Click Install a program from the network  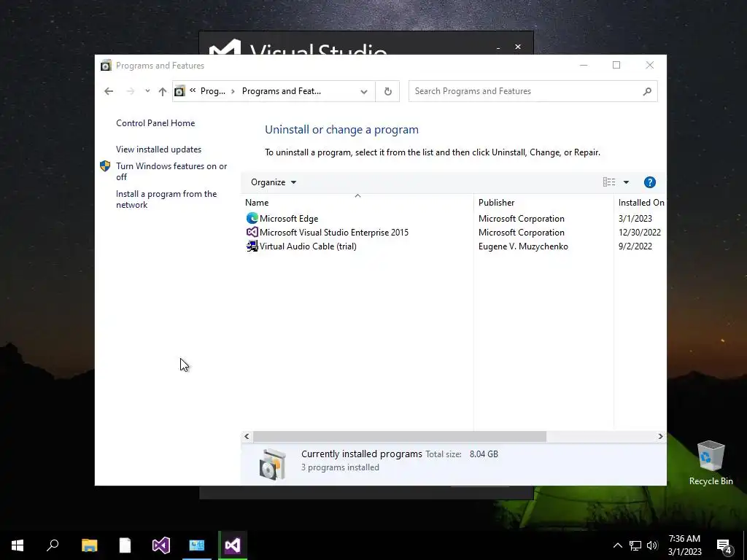pos(166,199)
